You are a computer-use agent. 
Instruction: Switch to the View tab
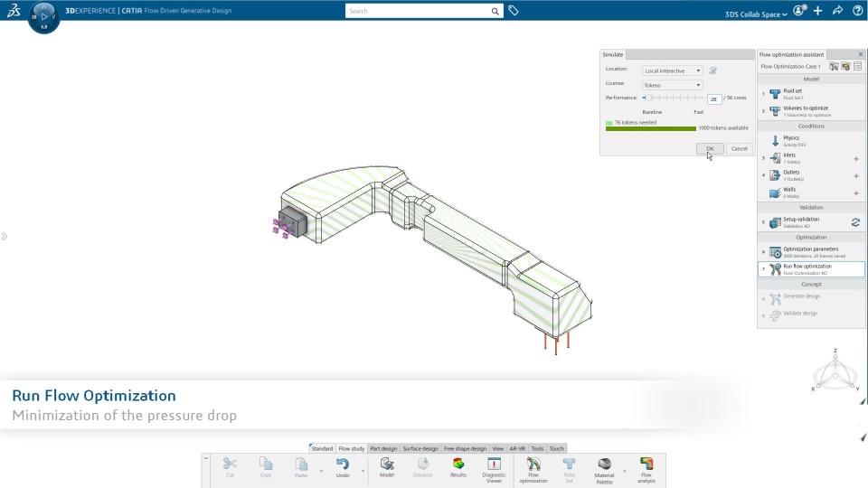click(498, 449)
